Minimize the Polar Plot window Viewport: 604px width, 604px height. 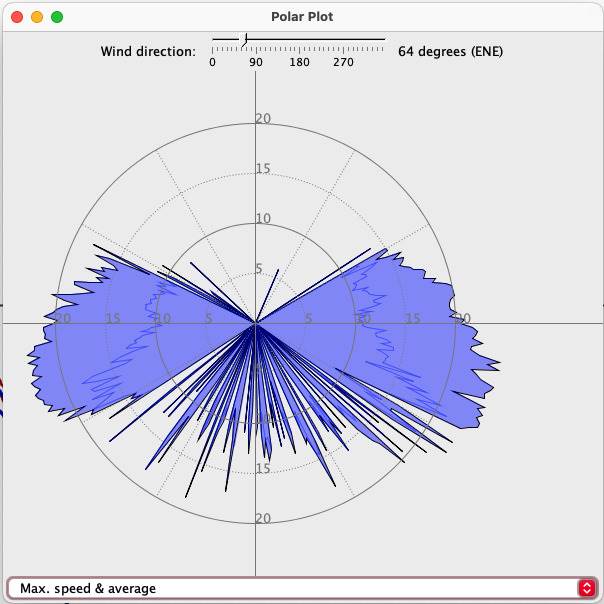point(37,17)
